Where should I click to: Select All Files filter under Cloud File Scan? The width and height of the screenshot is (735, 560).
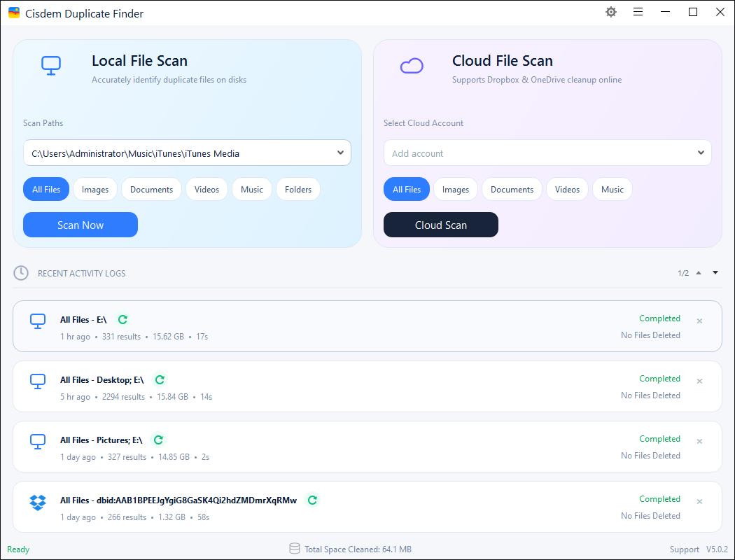[407, 189]
